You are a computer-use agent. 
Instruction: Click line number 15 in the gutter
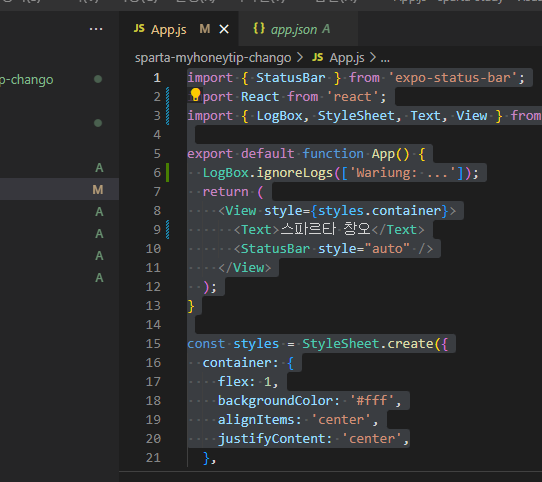click(x=153, y=343)
